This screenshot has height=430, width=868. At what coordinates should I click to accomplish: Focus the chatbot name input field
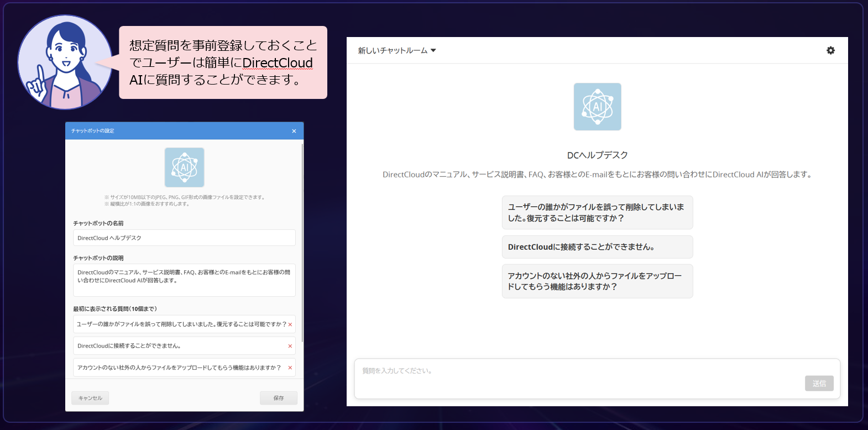point(184,238)
